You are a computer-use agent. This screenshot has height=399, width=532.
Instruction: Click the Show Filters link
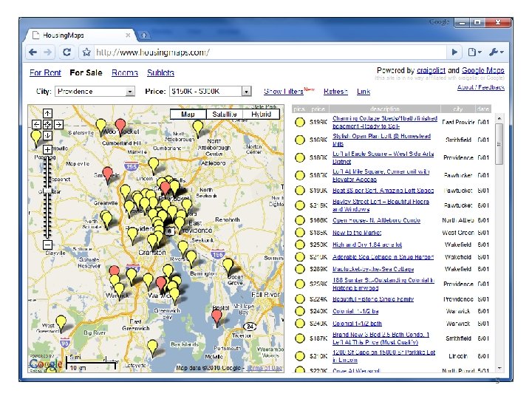pos(284,92)
